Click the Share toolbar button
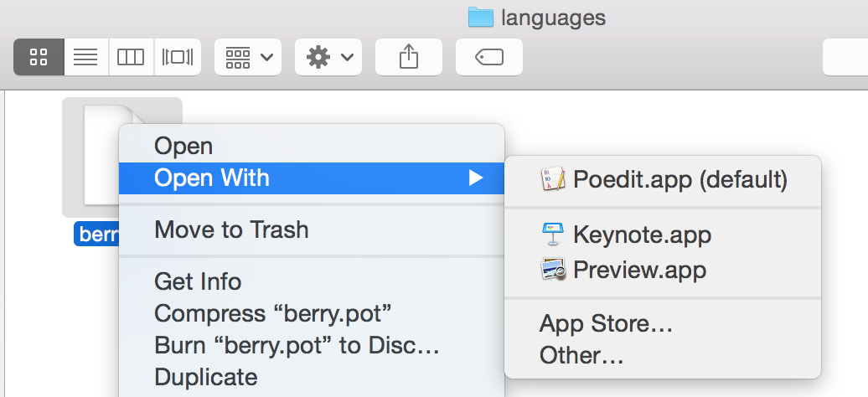 coord(409,57)
